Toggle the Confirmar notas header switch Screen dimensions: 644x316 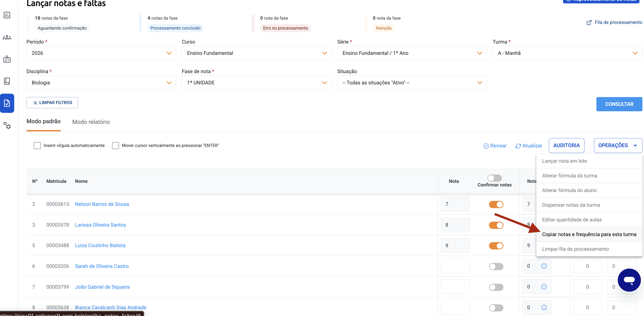coord(494,178)
